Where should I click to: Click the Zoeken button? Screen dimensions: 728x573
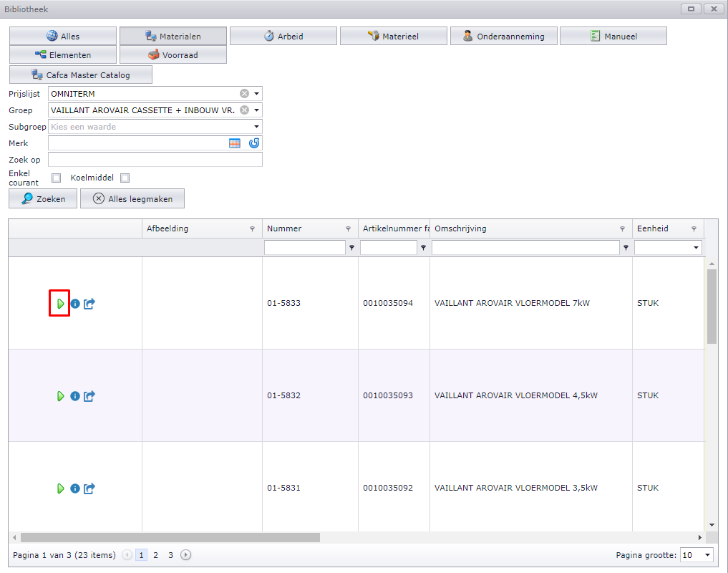[x=43, y=198]
